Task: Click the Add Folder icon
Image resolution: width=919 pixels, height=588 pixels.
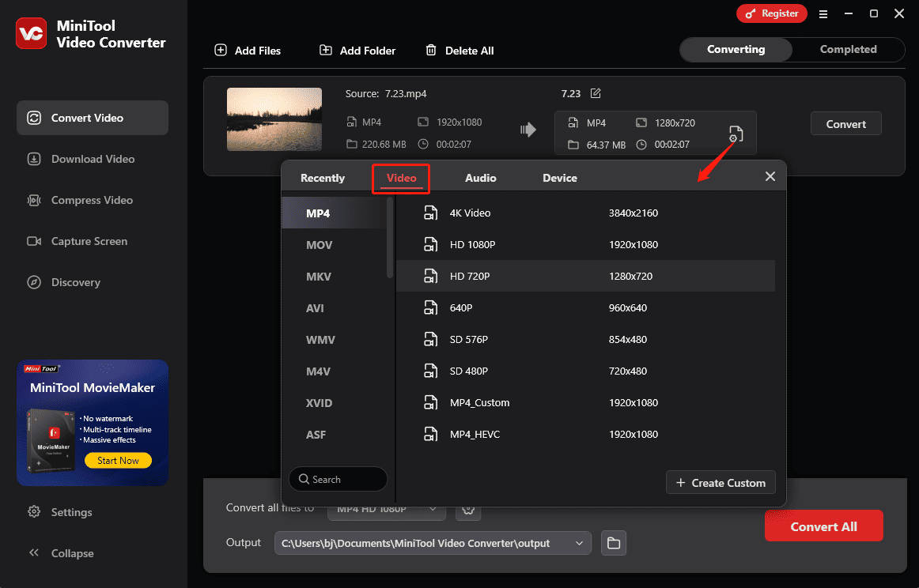Action: (x=325, y=50)
